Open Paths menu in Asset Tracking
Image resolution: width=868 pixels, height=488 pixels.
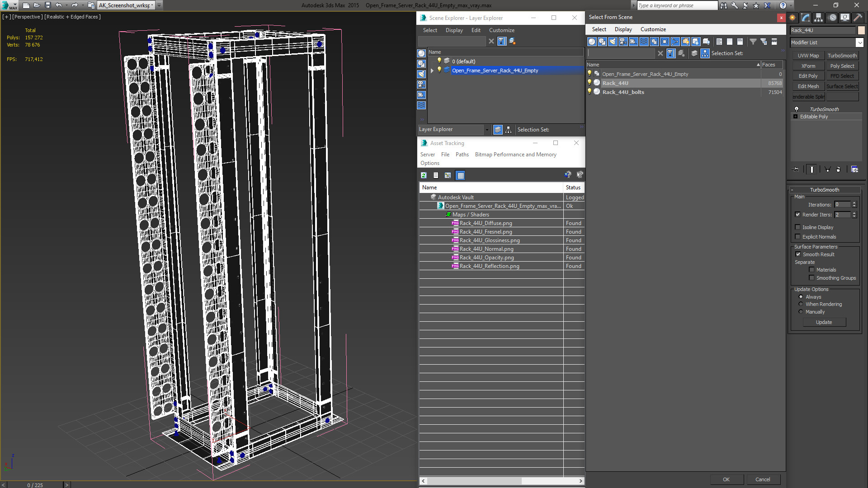[x=462, y=155]
